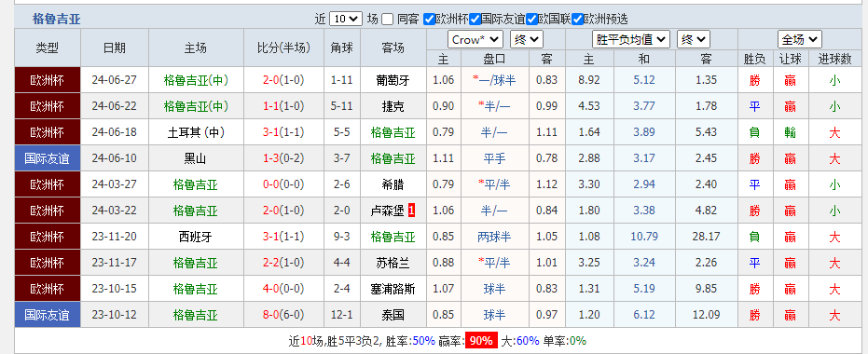Click date 24-03-22

click(115, 211)
